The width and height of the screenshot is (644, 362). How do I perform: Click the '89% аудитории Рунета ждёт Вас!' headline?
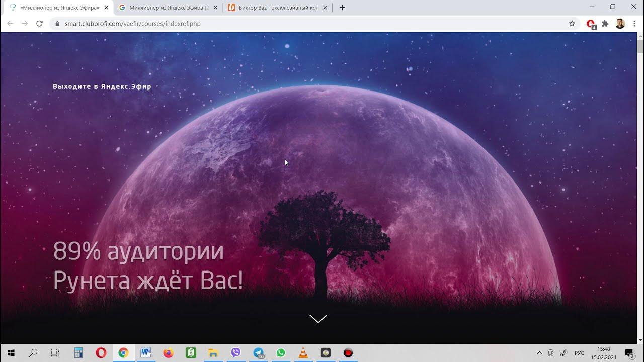tap(148, 266)
